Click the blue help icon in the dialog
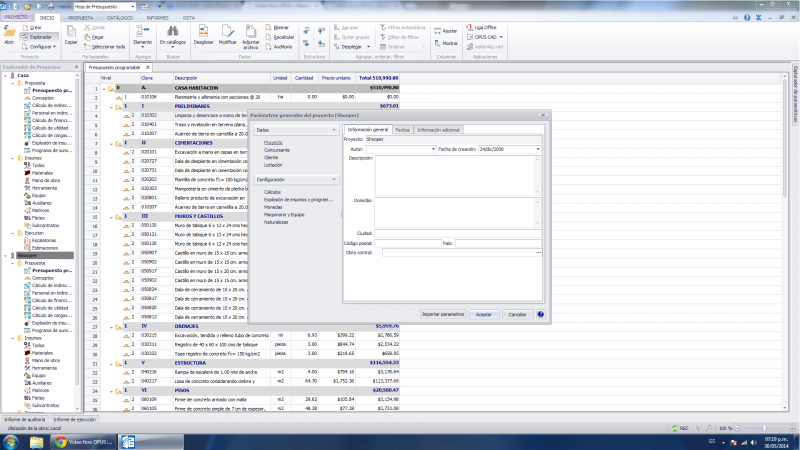Screen dimensions: 800x450 coord(540,314)
